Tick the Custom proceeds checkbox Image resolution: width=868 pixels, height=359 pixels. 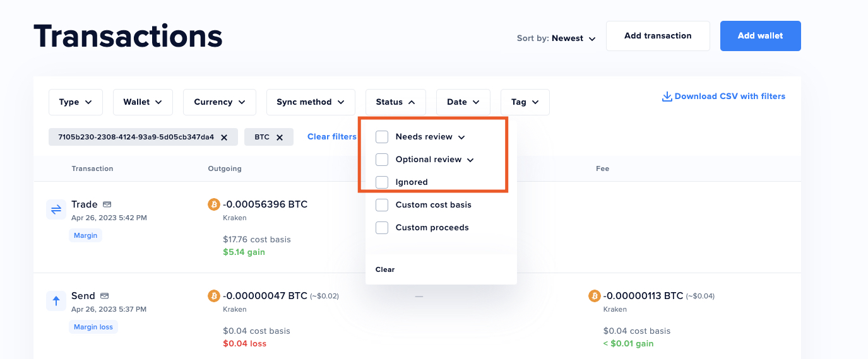(382, 228)
